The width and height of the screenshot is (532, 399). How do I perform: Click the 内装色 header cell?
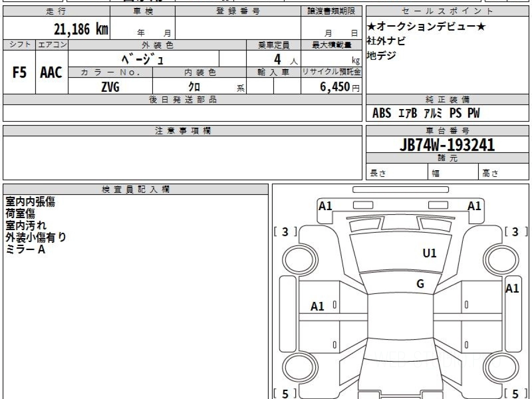199,73
